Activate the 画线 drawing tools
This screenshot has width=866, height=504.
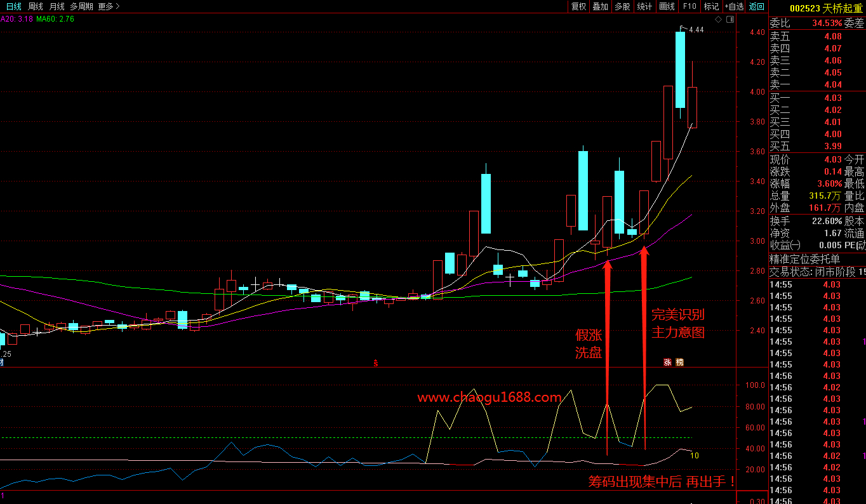tap(667, 6)
